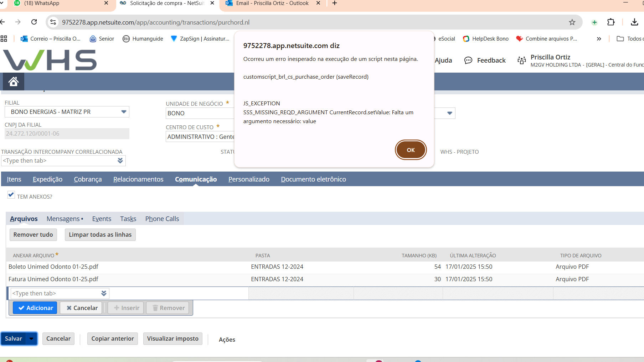Toggle the TEM ANEXOS checkbox
644x362 pixels.
[x=11, y=195]
